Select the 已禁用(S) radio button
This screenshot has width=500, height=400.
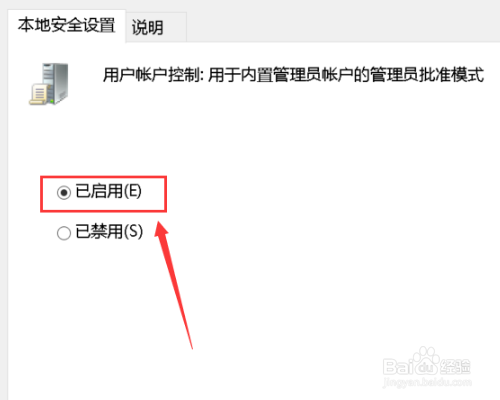(64, 233)
